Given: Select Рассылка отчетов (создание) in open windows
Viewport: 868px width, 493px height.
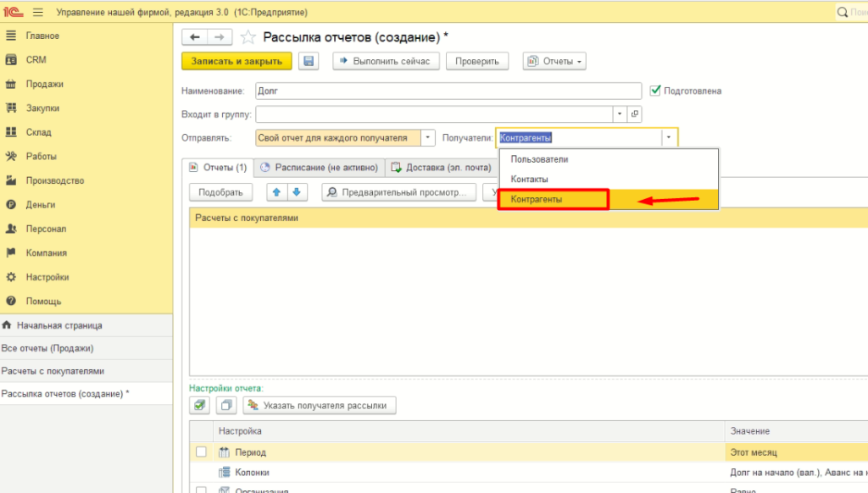Looking at the screenshot, I should click(x=86, y=393).
